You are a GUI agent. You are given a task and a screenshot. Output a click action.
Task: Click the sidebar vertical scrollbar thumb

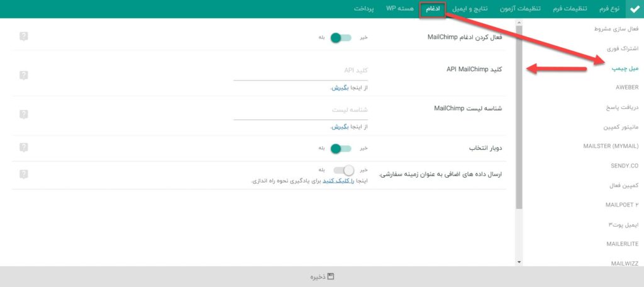click(x=519, y=117)
